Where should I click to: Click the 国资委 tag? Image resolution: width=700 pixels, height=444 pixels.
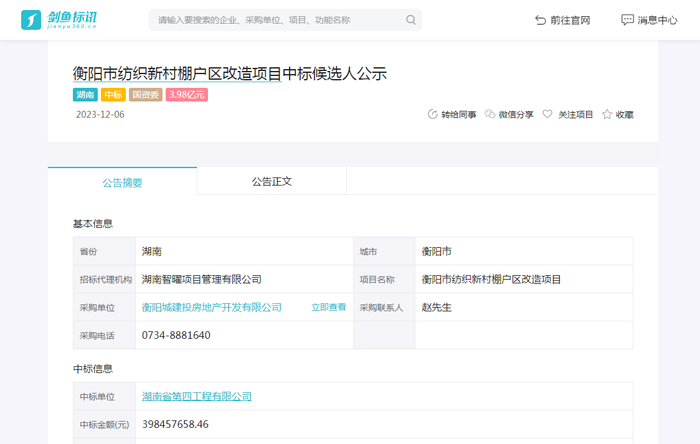(x=146, y=95)
